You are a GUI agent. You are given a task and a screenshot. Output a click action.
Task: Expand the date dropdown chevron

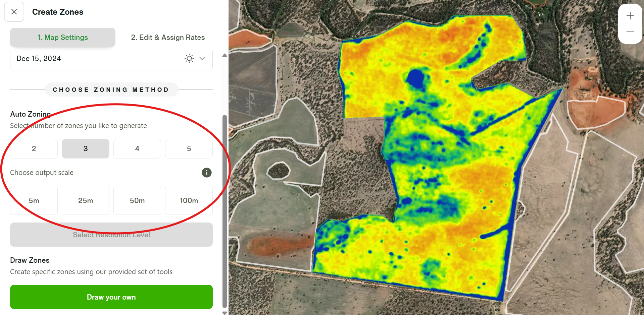pyautogui.click(x=202, y=58)
